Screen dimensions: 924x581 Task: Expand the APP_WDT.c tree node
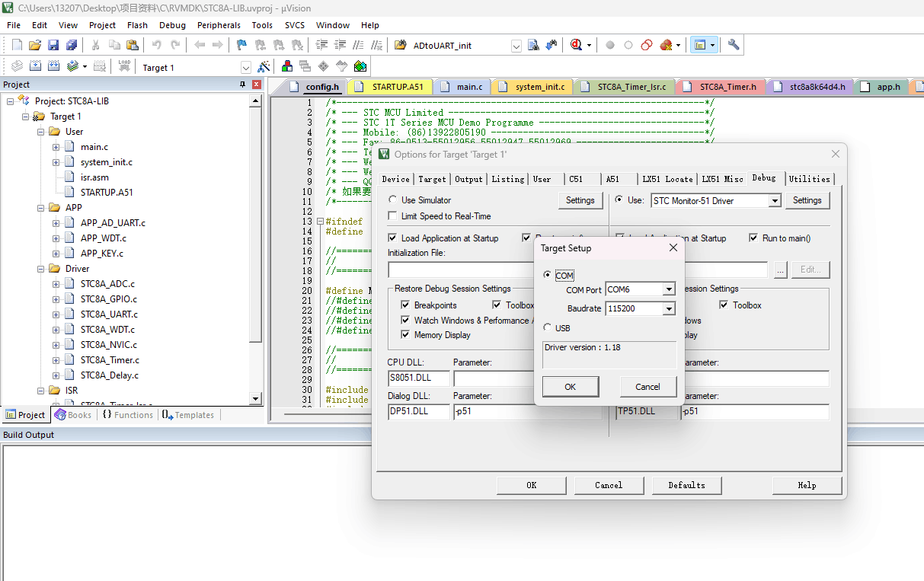point(56,238)
